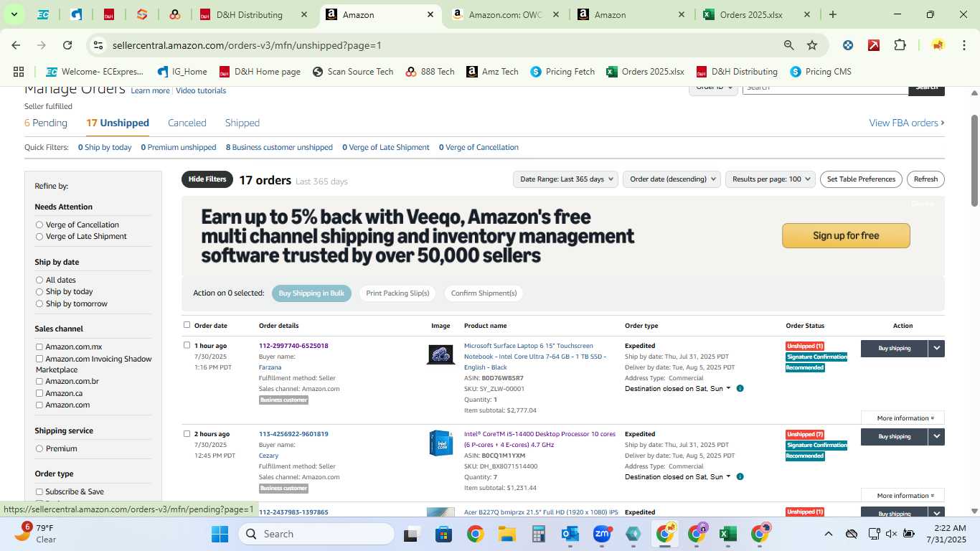Check the Amazon.com.mx sales channel box

coord(39,347)
